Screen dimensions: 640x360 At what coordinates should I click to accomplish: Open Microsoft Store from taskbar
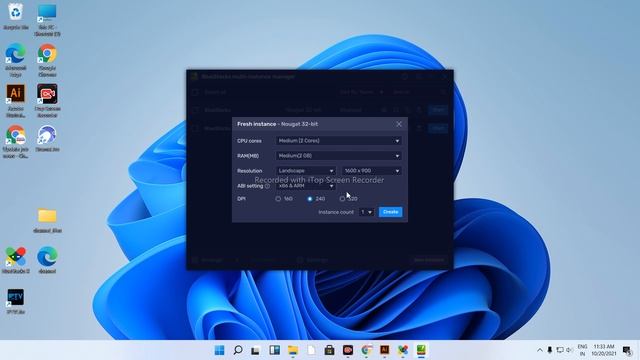pos(329,350)
